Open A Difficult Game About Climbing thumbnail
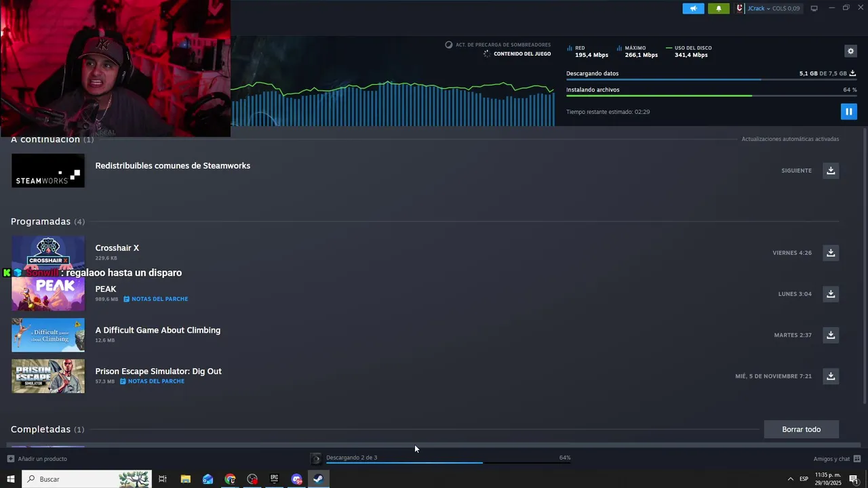868x488 pixels. [x=48, y=335]
